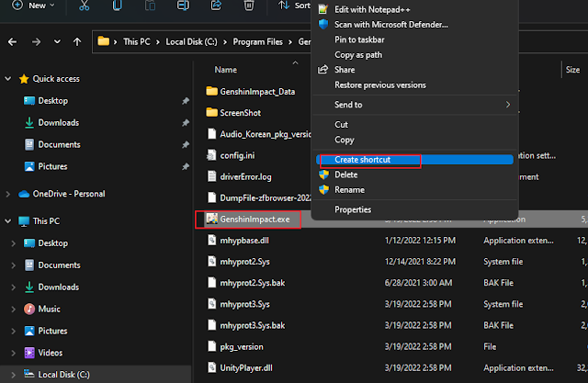588x383 pixels.
Task: Click folder icon in address bar
Action: tap(103, 41)
